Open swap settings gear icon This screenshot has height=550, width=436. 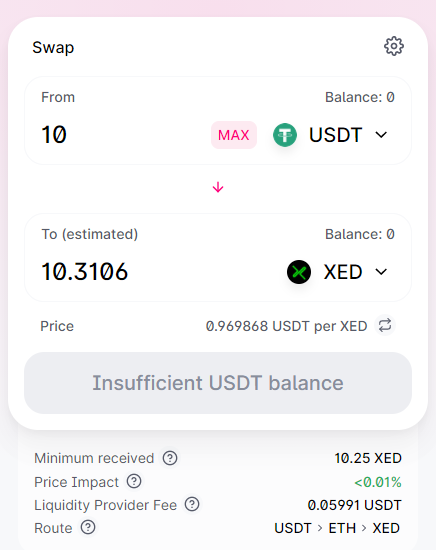tap(394, 46)
